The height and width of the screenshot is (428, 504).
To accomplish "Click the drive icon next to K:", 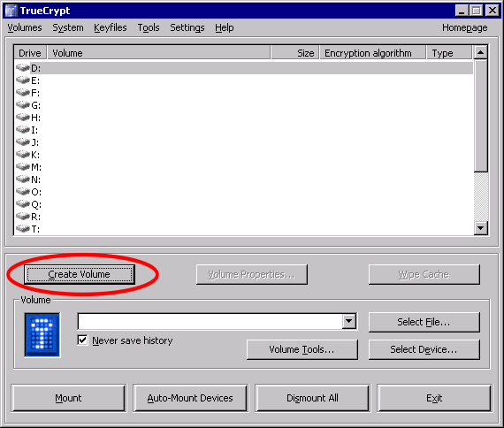I will click(23, 155).
